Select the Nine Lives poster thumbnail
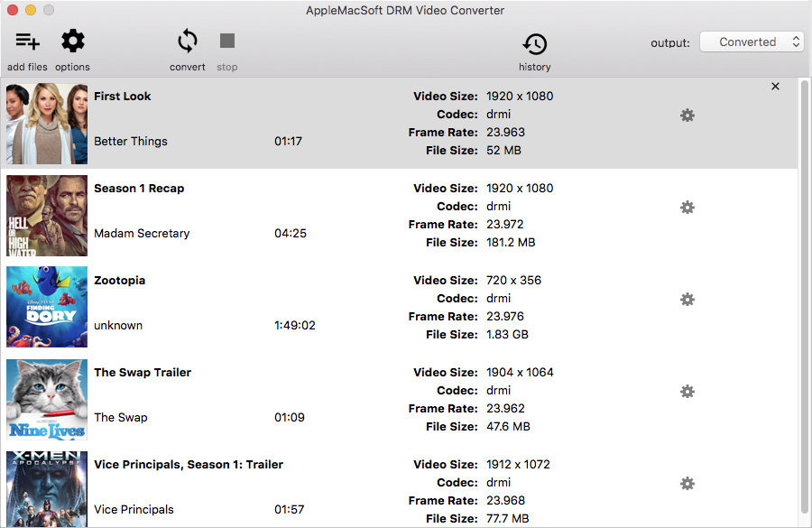 coord(47,399)
